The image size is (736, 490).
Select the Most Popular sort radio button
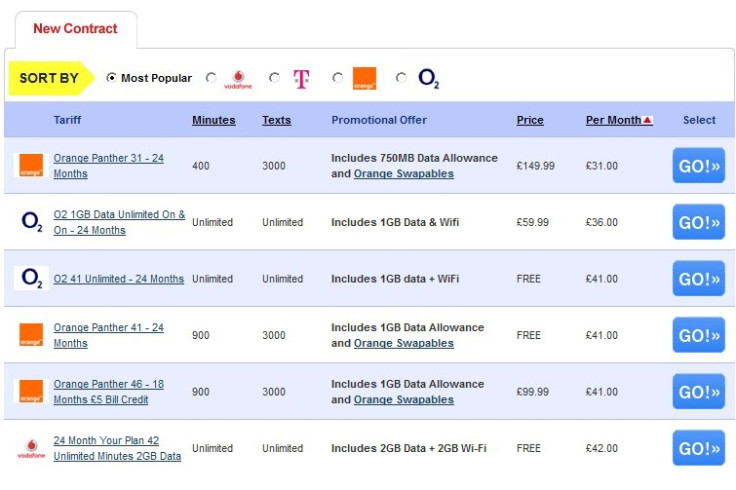[x=111, y=77]
